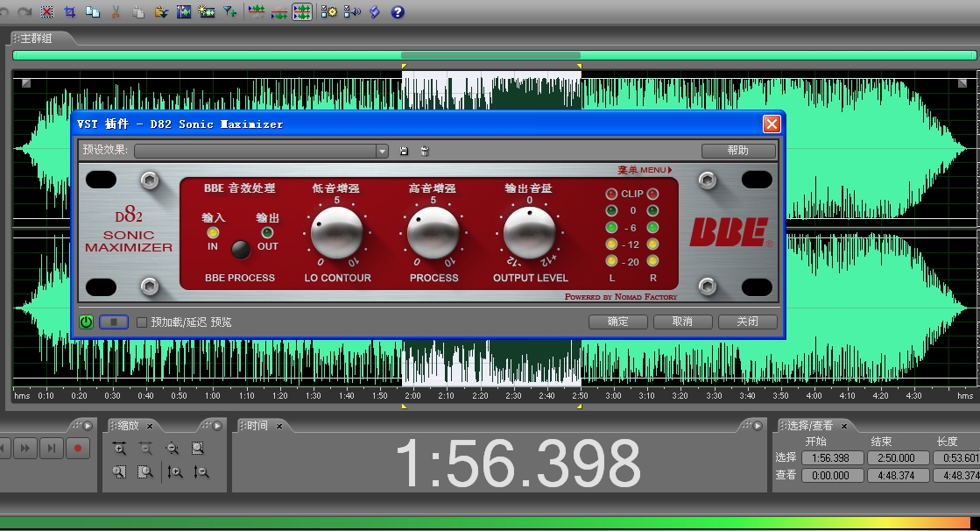Select the bottom channel only edit icon
This screenshot has height=531, width=980.
tap(278, 12)
